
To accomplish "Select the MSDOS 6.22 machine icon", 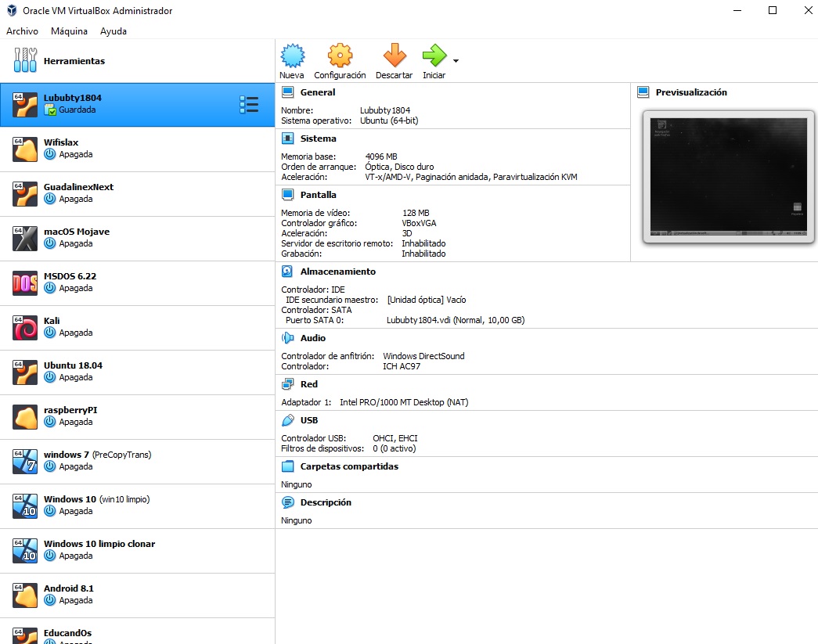I will tap(25, 282).
